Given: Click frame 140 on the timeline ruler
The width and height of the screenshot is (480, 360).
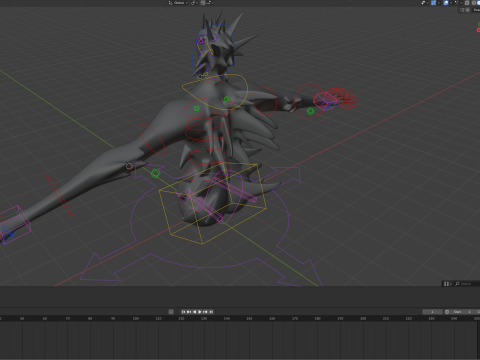Looking at the screenshot, I should 227,319.
